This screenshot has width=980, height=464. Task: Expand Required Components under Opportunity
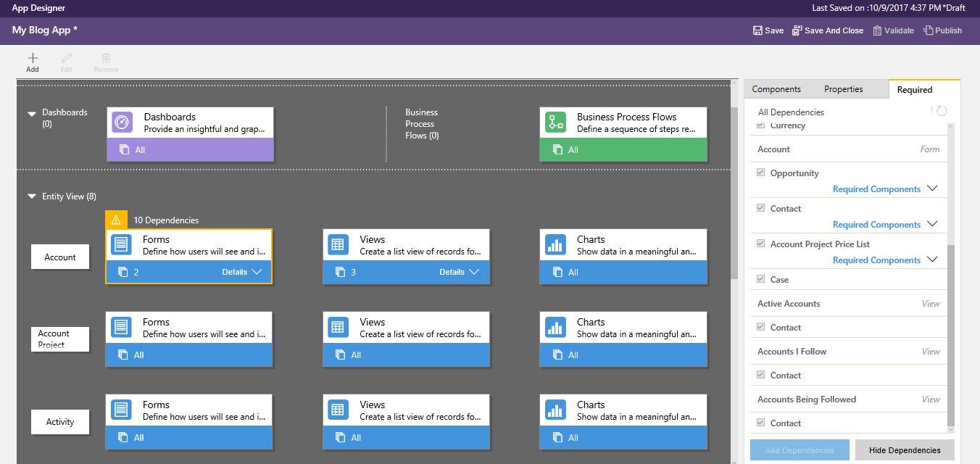pos(932,188)
